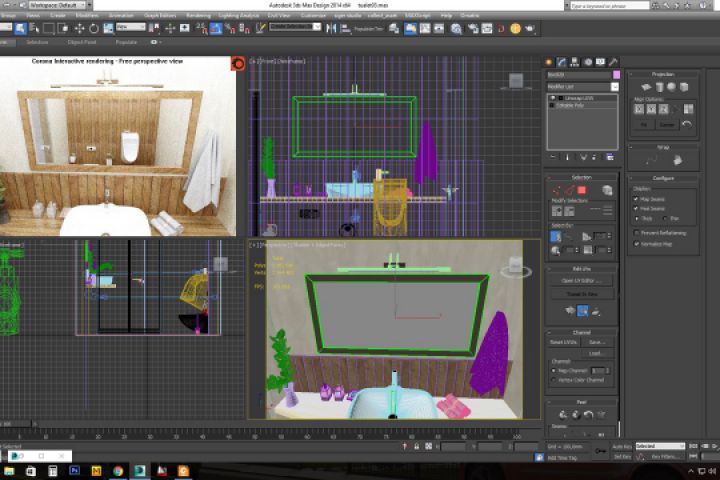Screen dimensions: 720x480
Task: Click the pink object color swatch
Action: [x=616, y=75]
